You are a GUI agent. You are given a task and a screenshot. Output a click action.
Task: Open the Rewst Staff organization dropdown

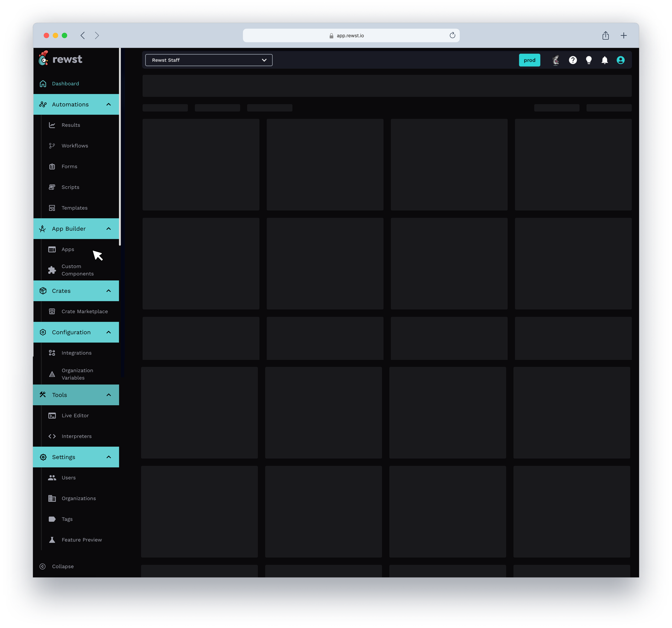(209, 60)
